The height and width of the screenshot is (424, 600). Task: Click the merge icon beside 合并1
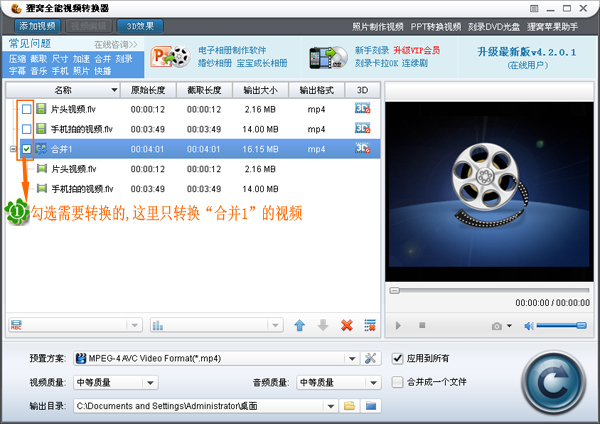tap(41, 149)
